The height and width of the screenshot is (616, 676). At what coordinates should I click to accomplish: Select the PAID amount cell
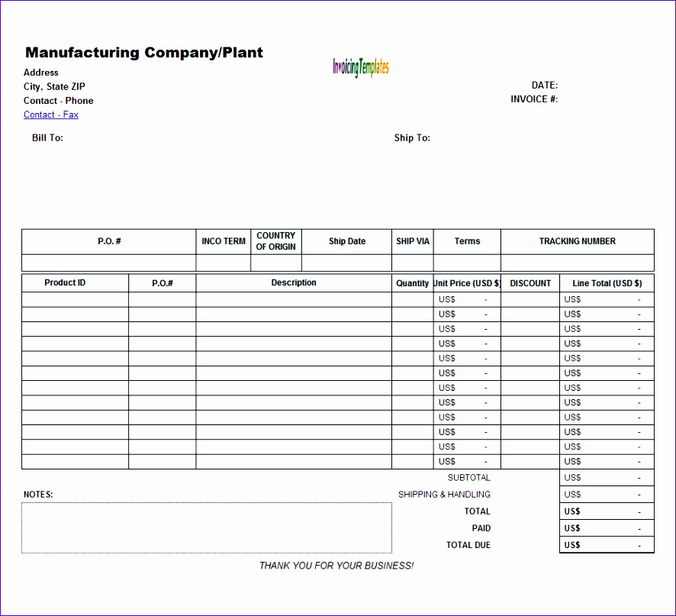[607, 528]
